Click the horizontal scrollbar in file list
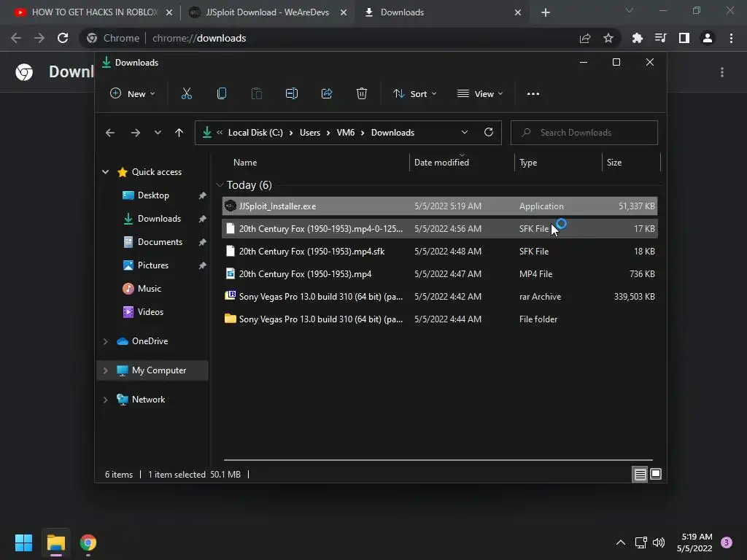The image size is (747, 560). click(438, 460)
